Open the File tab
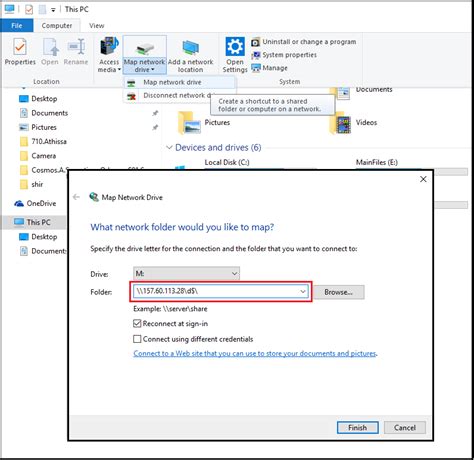This screenshot has height=460, width=474. coord(17,25)
